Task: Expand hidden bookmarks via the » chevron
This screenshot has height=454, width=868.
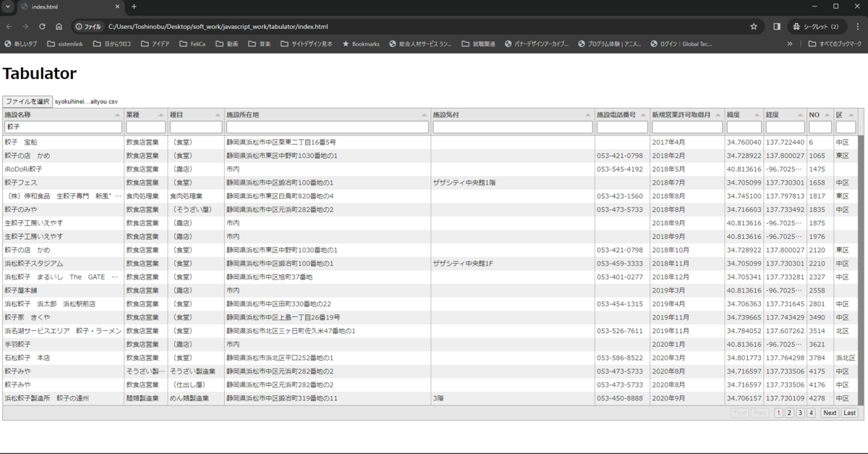Action: pos(790,43)
